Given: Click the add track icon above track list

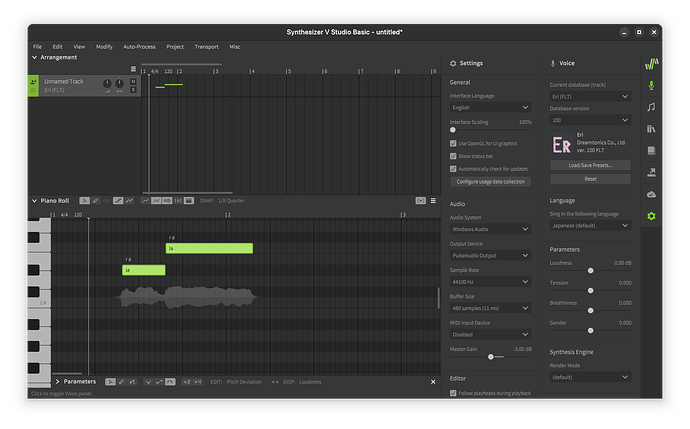Looking at the screenshot, I should pyautogui.click(x=133, y=69).
